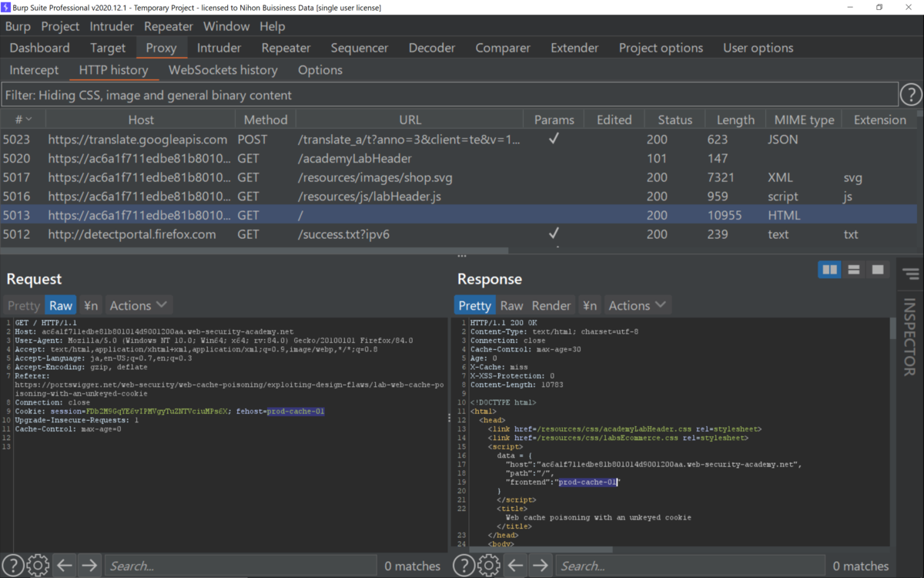Select top-bottom stacked layout icon
924x578 pixels.
click(853, 270)
